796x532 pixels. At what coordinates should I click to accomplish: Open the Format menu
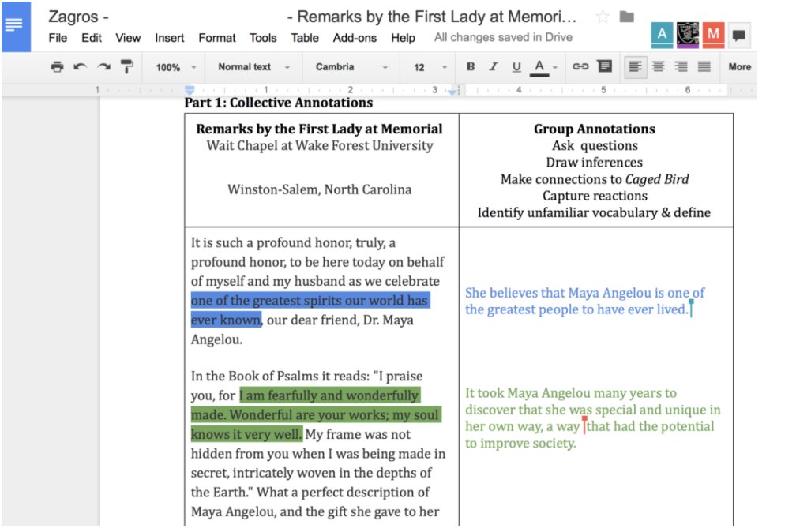click(216, 38)
